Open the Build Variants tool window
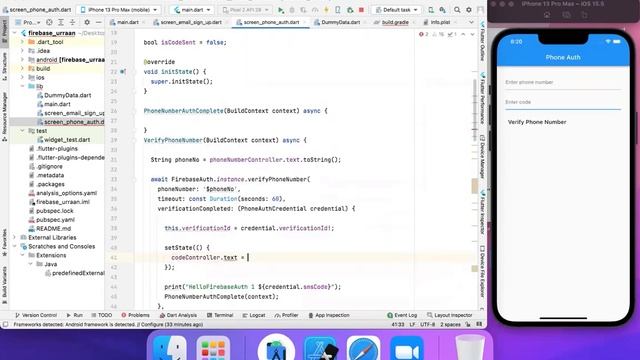 4,285
